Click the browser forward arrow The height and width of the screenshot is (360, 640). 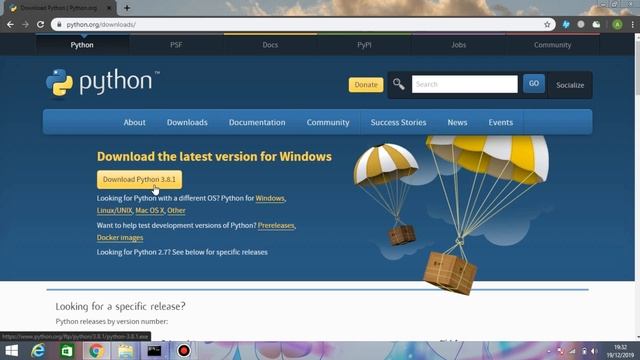point(25,24)
